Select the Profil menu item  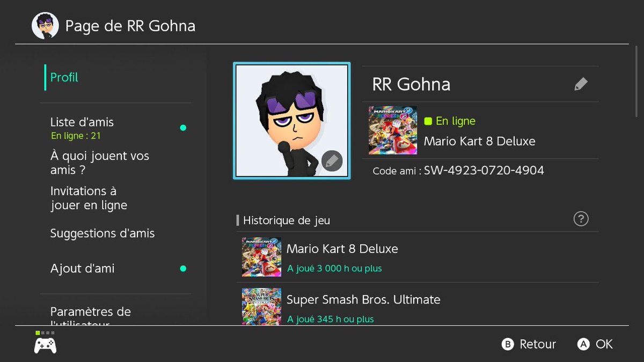click(64, 77)
